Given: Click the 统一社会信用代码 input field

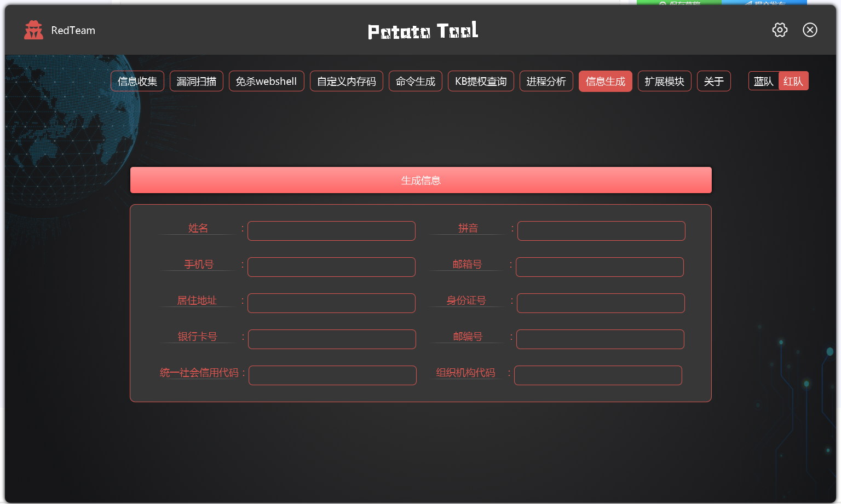Looking at the screenshot, I should click(x=332, y=375).
